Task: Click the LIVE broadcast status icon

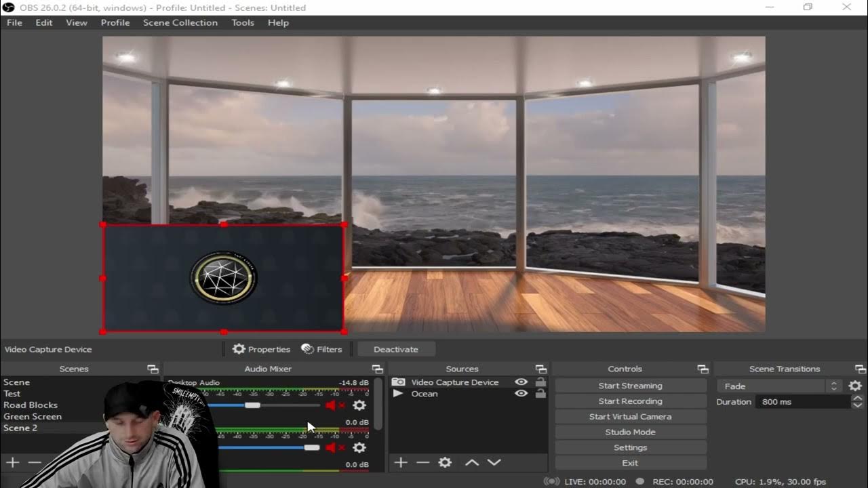Action: click(552, 481)
